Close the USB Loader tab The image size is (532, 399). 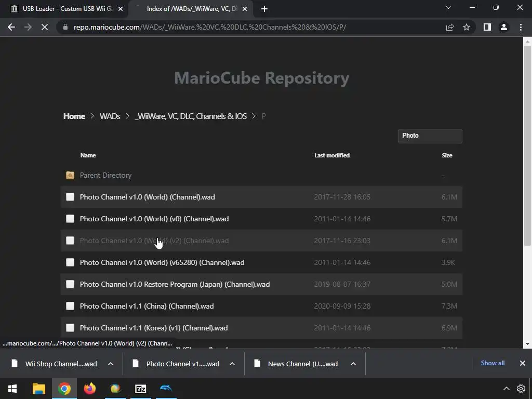[x=121, y=9]
